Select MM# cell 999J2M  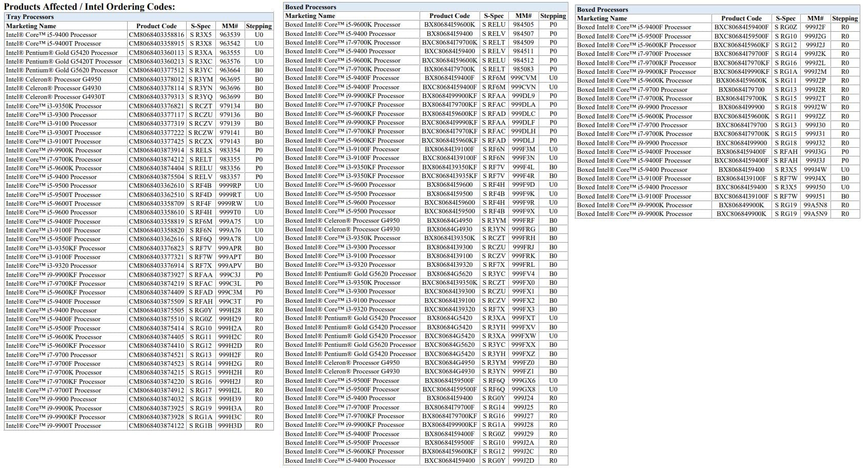click(x=815, y=72)
